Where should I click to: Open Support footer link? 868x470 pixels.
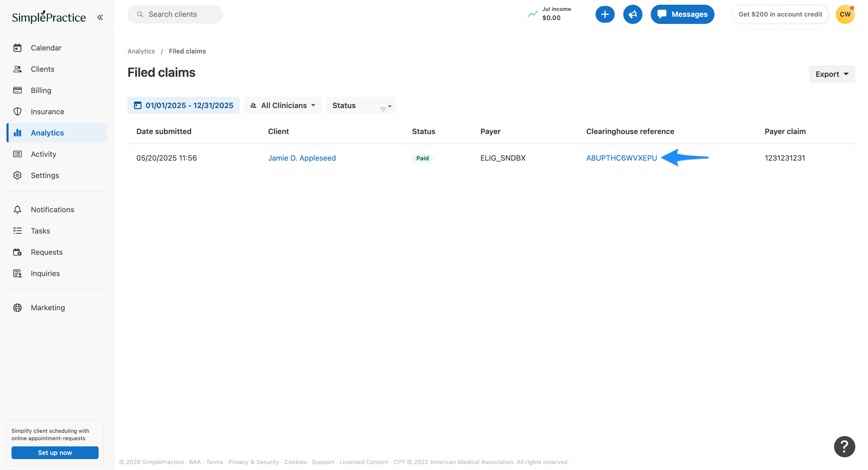(323, 462)
